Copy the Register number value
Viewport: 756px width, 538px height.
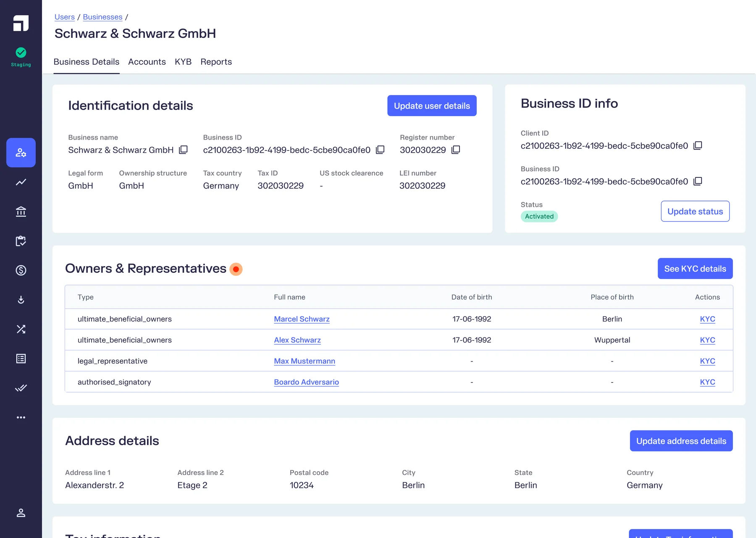tap(456, 150)
